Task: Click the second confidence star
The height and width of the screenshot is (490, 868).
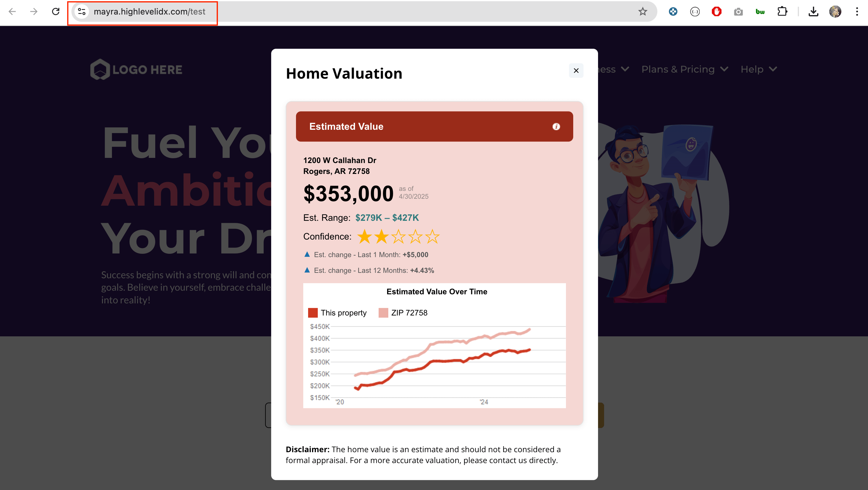Action: point(381,237)
